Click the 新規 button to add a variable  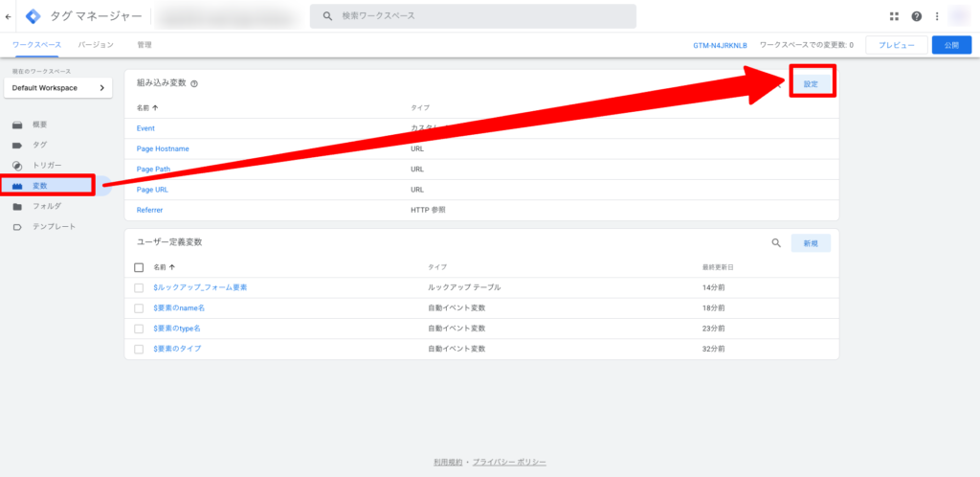[x=810, y=243]
